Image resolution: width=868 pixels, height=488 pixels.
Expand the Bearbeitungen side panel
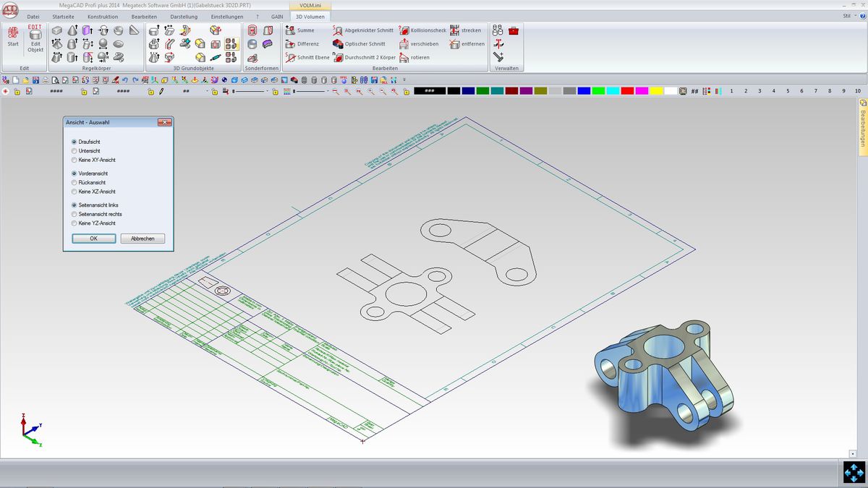[x=862, y=123]
